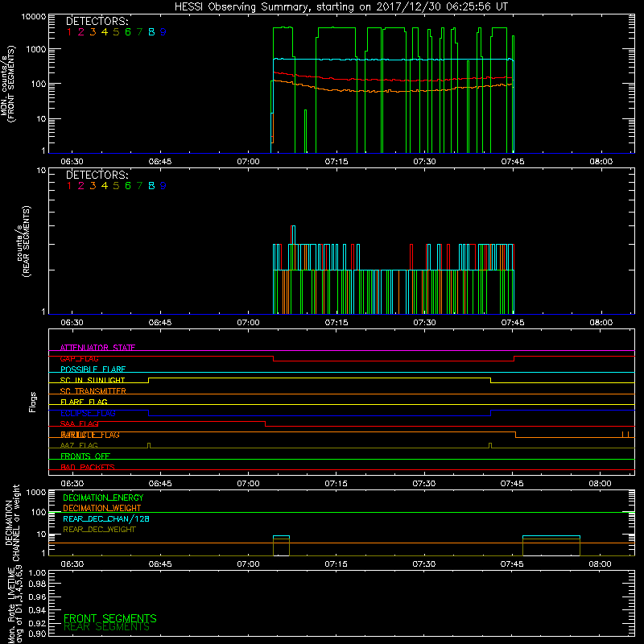Select magenta detector 2 in front segments legend
The image size is (644, 644).
coord(81,31)
